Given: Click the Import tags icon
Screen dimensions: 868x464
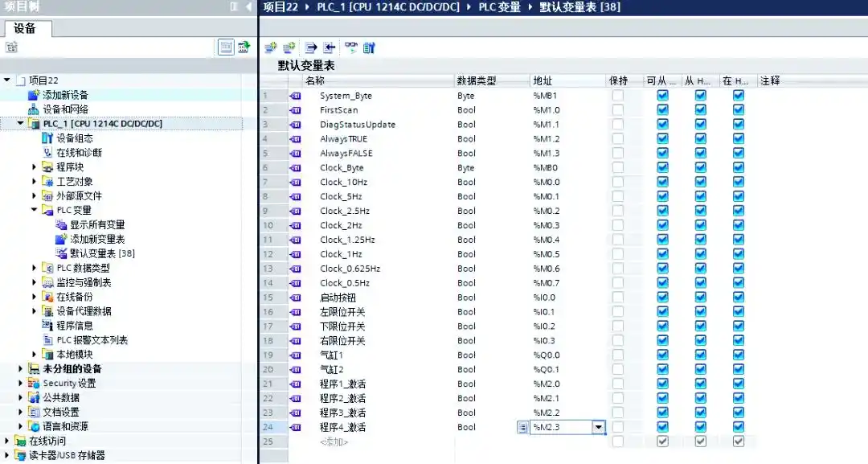Looking at the screenshot, I should coord(330,47).
